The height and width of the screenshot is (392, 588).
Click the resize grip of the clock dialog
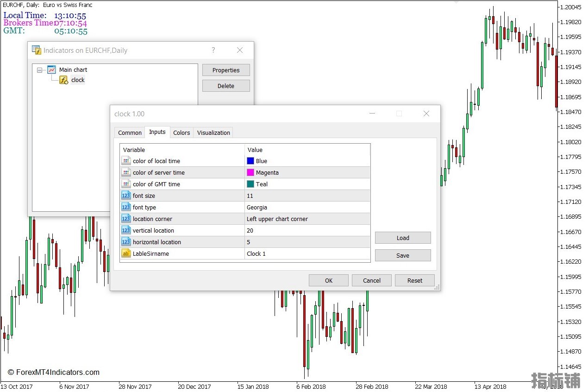[x=437, y=287]
